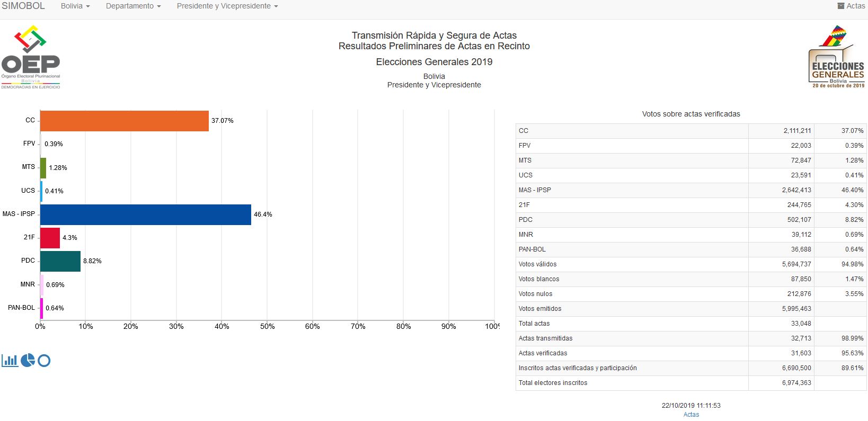Click the Elecciones Generales 2019 logo
Image resolution: width=868 pixels, height=421 pixels.
point(836,57)
